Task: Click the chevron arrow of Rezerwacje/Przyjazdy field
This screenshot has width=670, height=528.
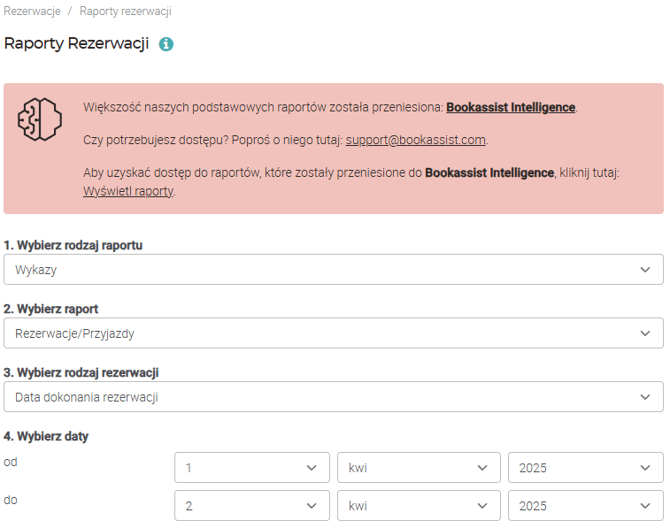Action: coord(645,333)
